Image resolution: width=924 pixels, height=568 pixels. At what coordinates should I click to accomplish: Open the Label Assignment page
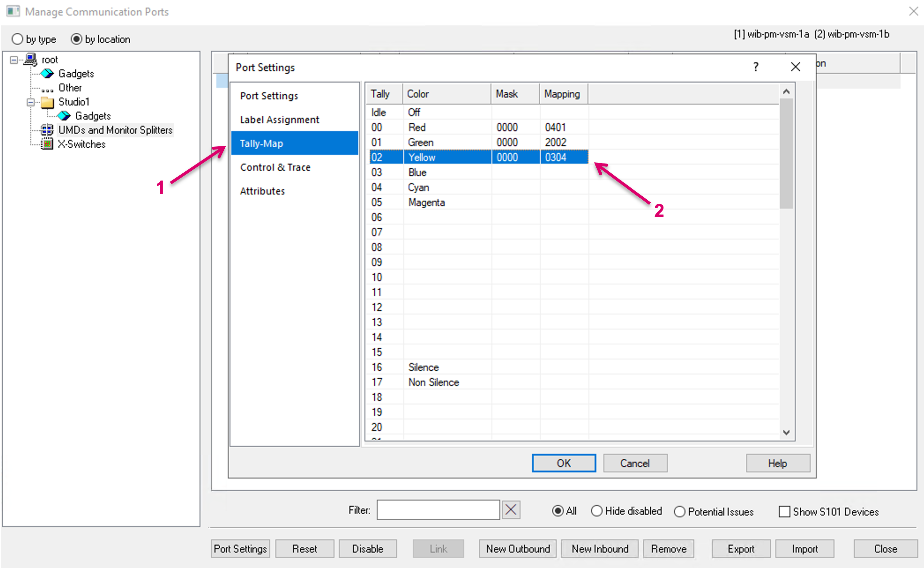(x=280, y=120)
